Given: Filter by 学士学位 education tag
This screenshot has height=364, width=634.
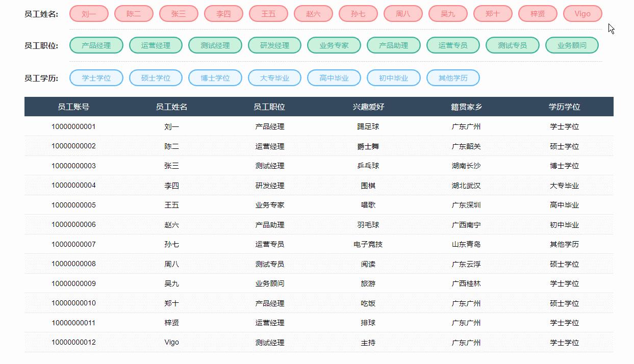Looking at the screenshot, I should (96, 77).
